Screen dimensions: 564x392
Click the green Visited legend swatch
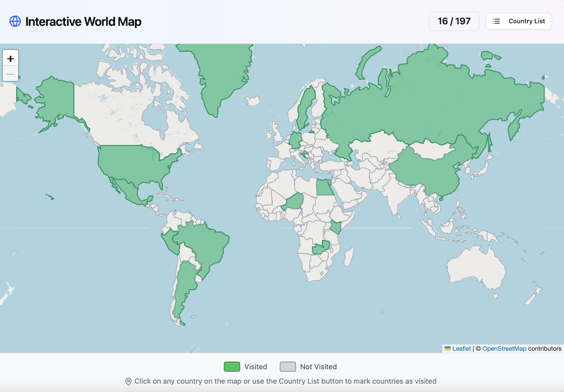point(232,367)
